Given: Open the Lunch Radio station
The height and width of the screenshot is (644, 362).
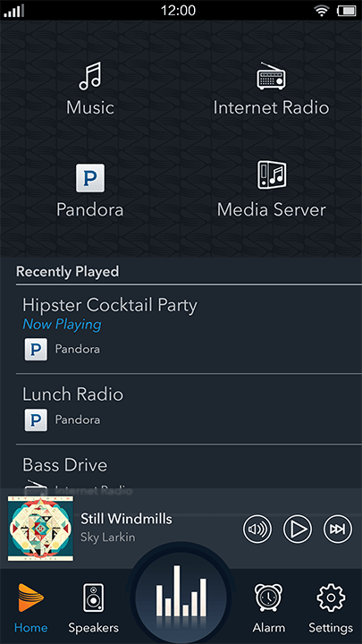Looking at the screenshot, I should point(72,394).
